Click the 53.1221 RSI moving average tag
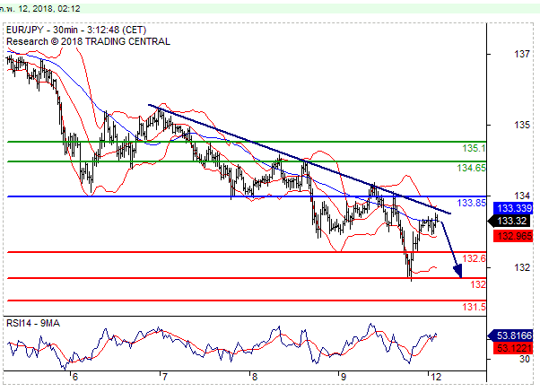 point(513,348)
